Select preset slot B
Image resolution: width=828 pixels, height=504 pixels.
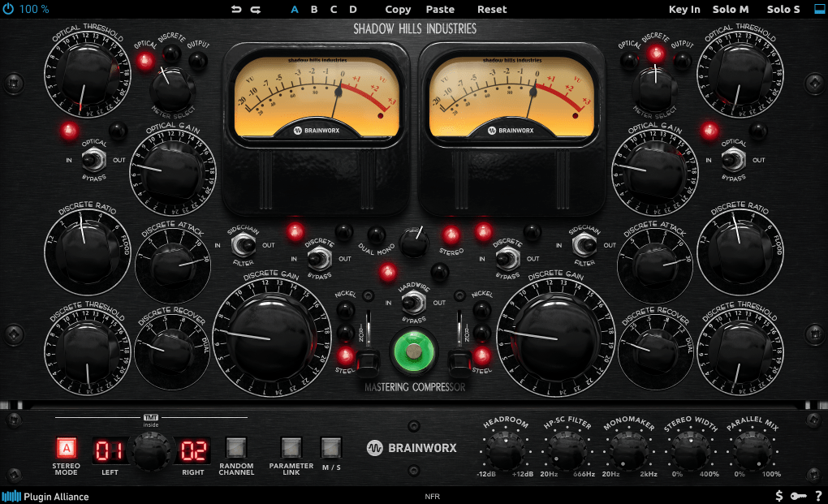click(314, 10)
